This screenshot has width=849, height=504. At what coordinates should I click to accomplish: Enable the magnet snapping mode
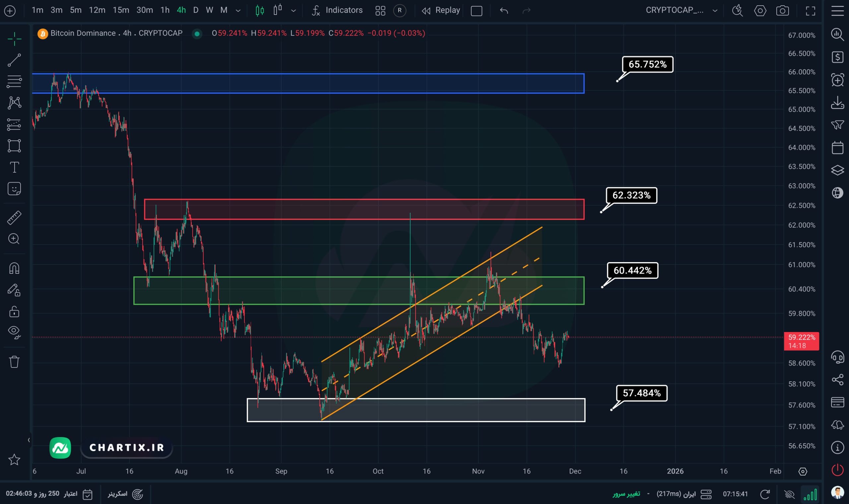click(x=14, y=268)
